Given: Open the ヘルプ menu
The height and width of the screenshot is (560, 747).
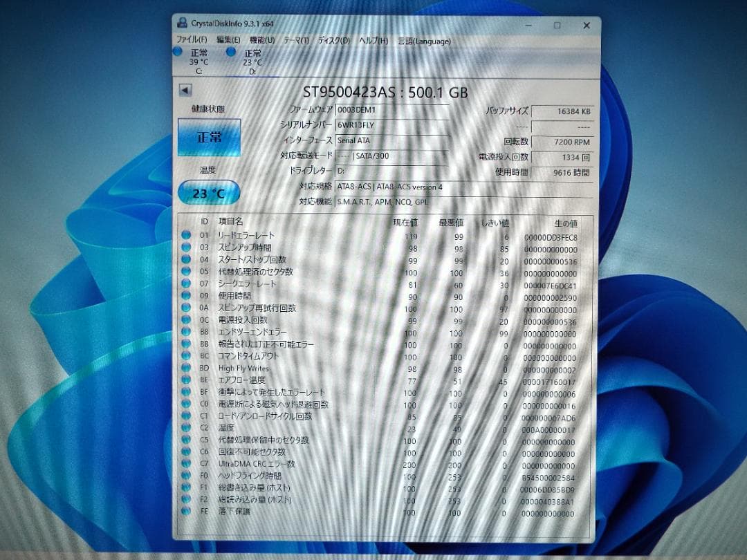Looking at the screenshot, I should (x=371, y=41).
